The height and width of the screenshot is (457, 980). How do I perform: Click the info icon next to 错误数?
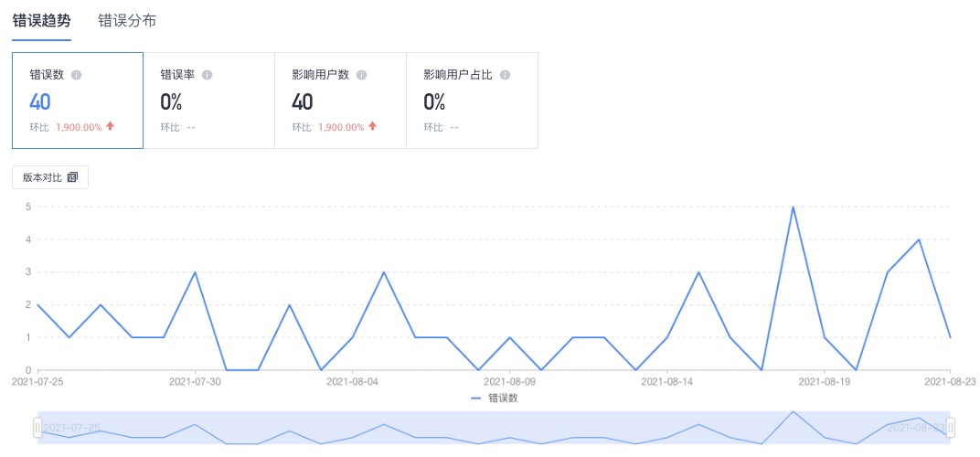coord(76,75)
